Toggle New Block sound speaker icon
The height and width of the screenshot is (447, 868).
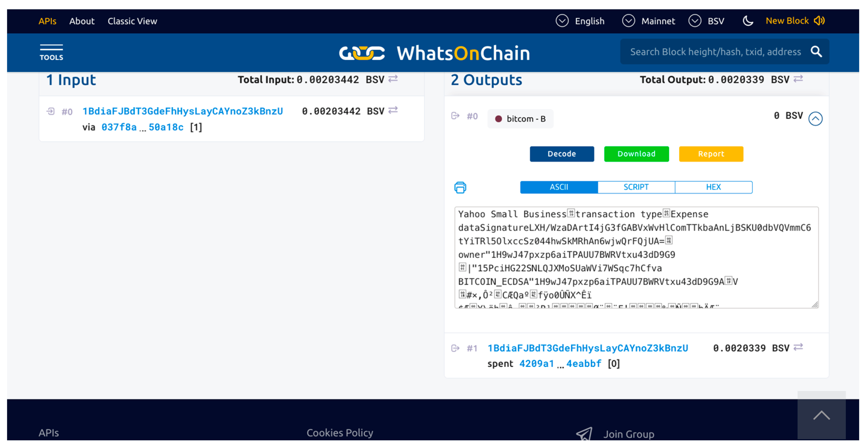[819, 21]
